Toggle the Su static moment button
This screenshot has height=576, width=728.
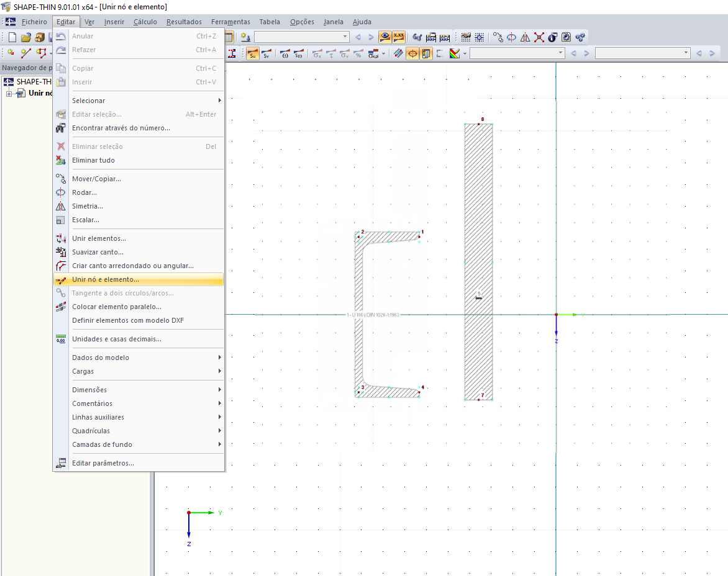(x=253, y=53)
